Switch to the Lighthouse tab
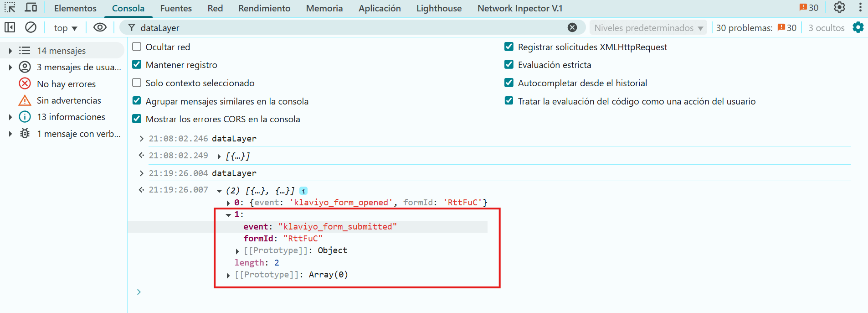This screenshot has height=313, width=868. pyautogui.click(x=439, y=8)
